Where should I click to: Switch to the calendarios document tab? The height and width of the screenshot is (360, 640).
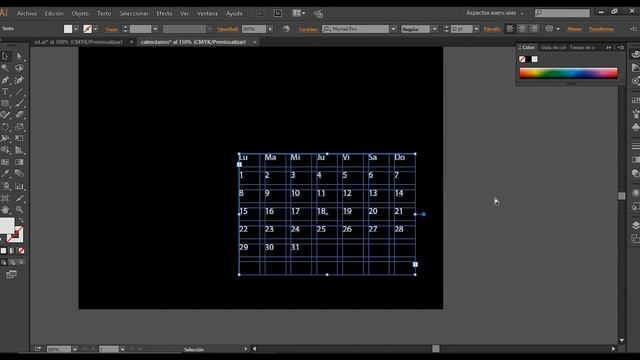(x=193, y=42)
